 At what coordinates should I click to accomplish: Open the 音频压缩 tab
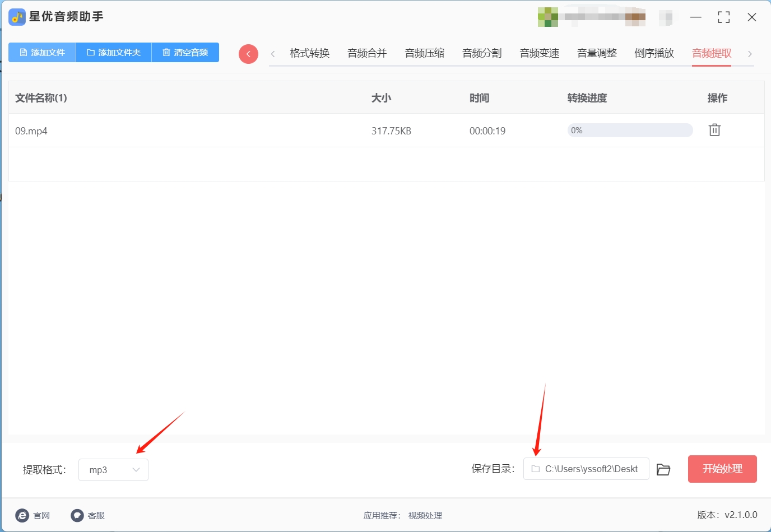425,53
